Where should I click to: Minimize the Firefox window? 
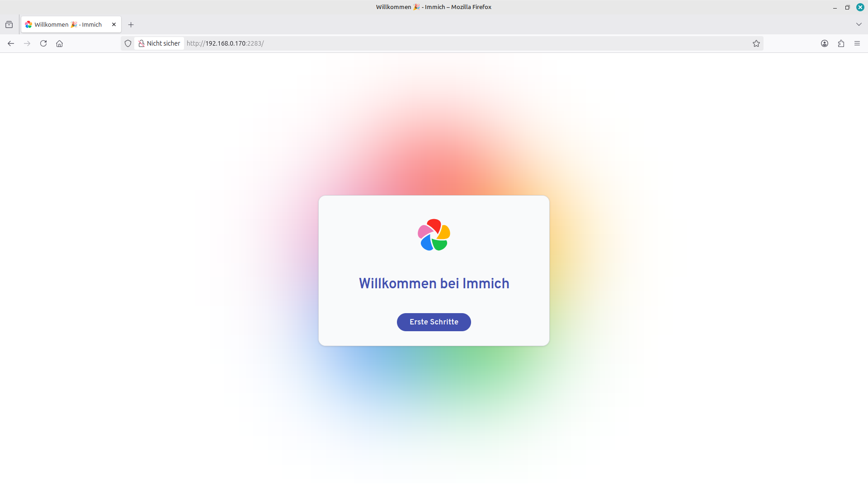(x=835, y=7)
